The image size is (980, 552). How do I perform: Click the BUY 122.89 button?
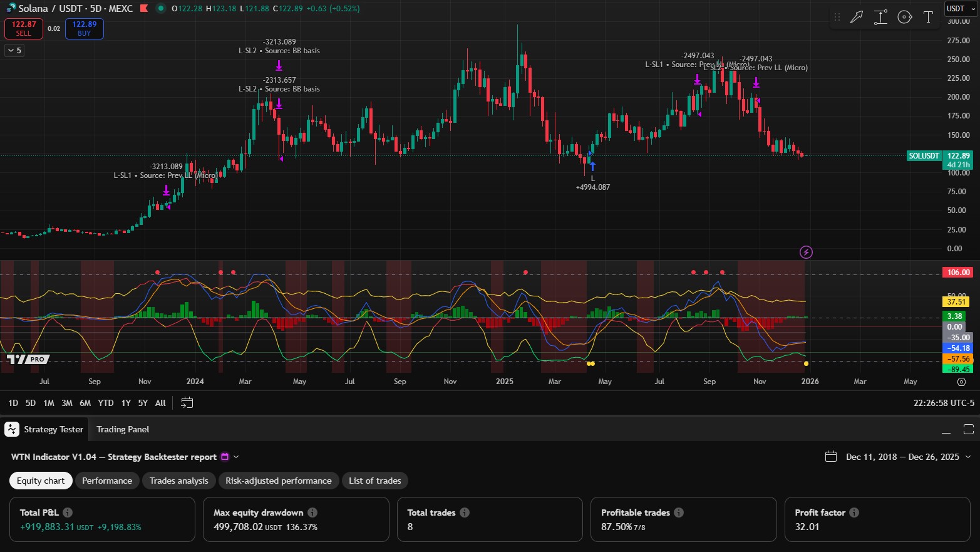pos(84,28)
